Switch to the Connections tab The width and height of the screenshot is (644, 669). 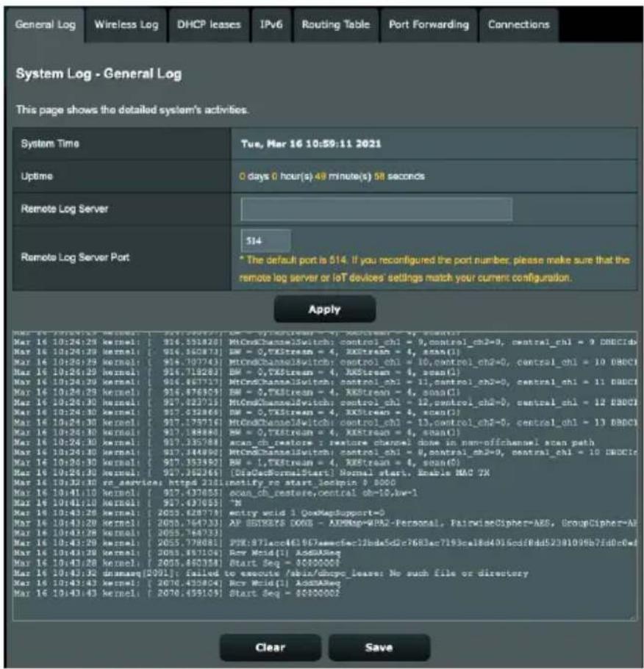coord(518,25)
